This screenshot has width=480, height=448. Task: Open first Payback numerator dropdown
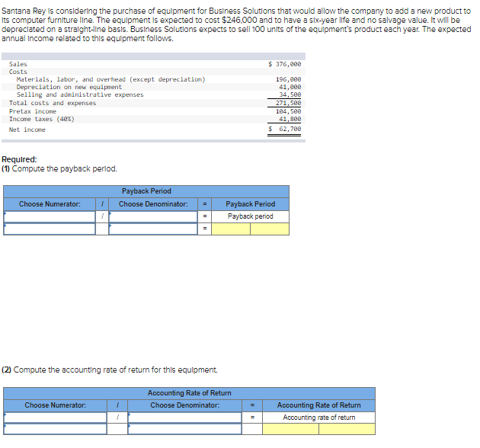(50, 216)
